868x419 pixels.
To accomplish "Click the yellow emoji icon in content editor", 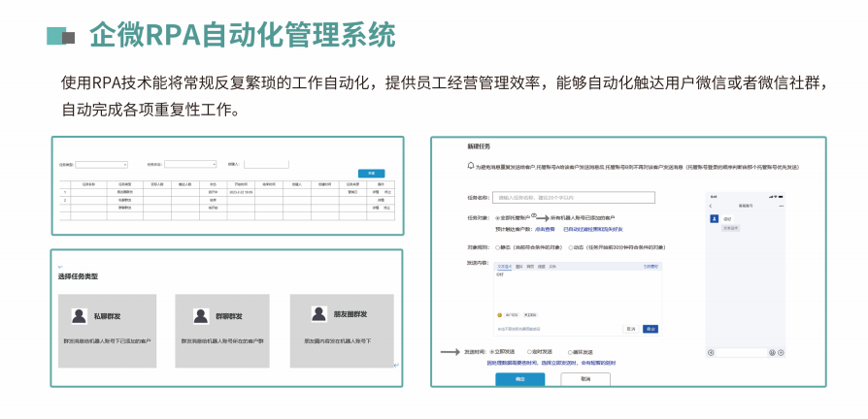I will point(499,315).
